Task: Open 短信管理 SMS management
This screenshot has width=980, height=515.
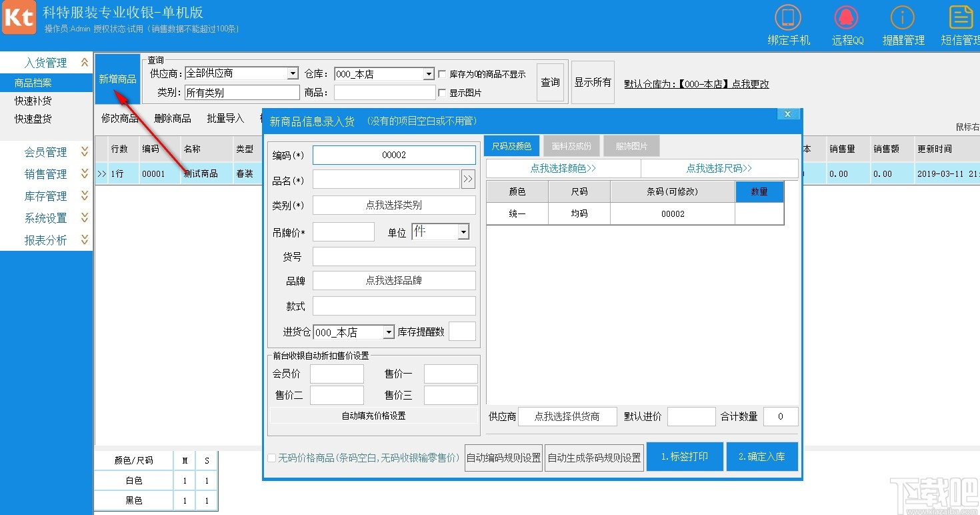Action: point(960,23)
